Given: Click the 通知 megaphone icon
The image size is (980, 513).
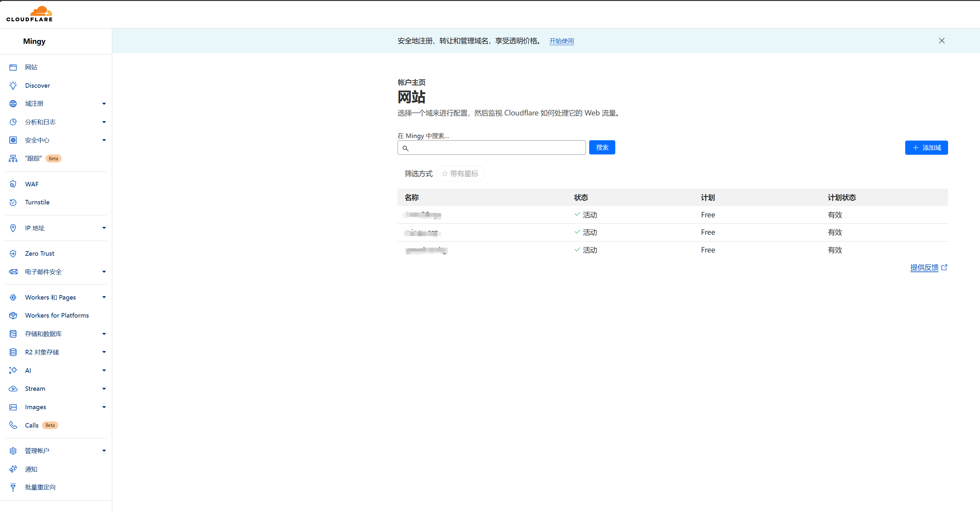Looking at the screenshot, I should pyautogui.click(x=13, y=469).
